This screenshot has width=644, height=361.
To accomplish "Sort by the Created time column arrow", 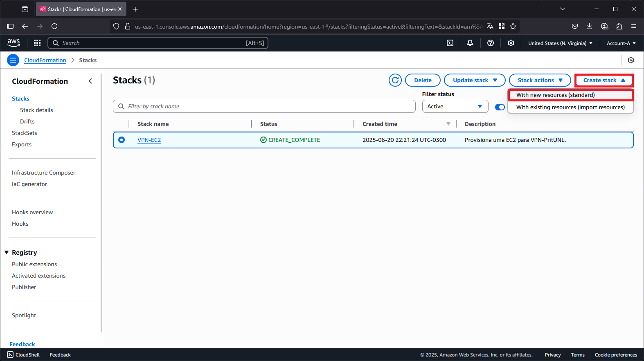I will tap(448, 124).
